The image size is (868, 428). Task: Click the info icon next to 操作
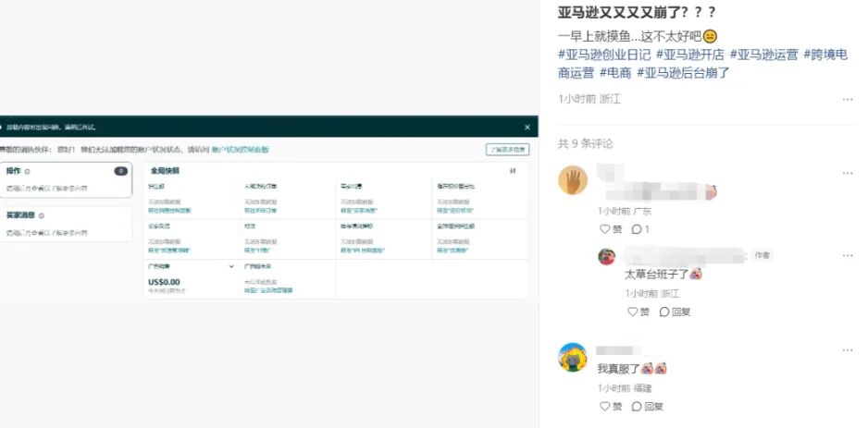pos(28,172)
